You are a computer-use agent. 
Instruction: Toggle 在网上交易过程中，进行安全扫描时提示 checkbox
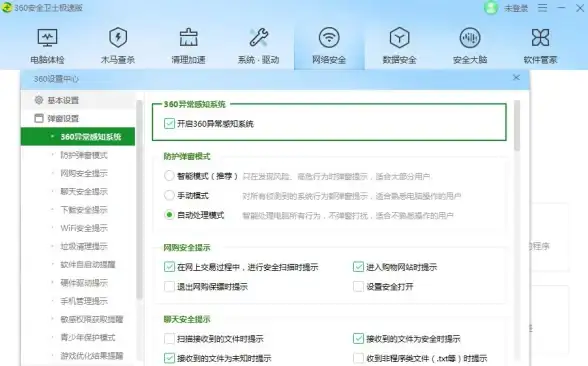coord(169,267)
